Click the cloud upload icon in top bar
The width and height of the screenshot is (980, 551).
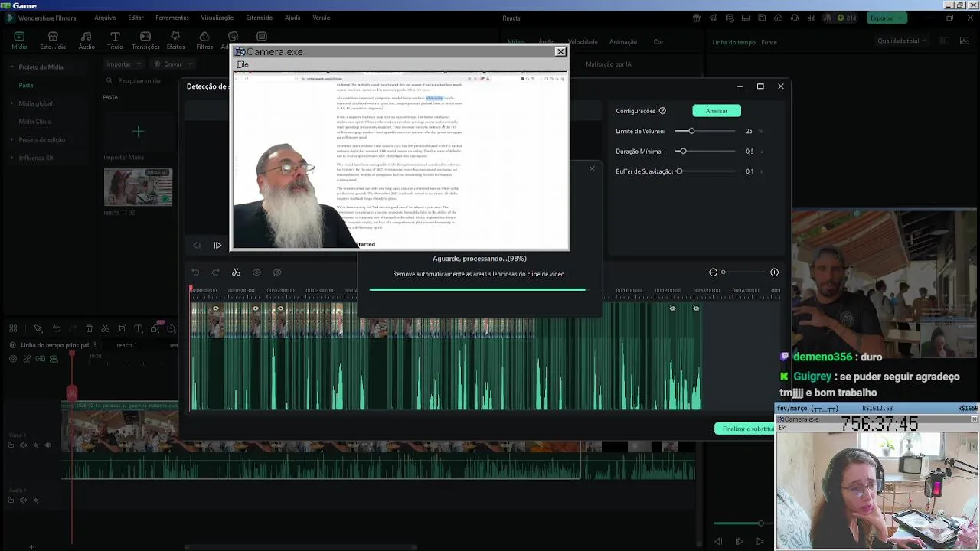[778, 18]
